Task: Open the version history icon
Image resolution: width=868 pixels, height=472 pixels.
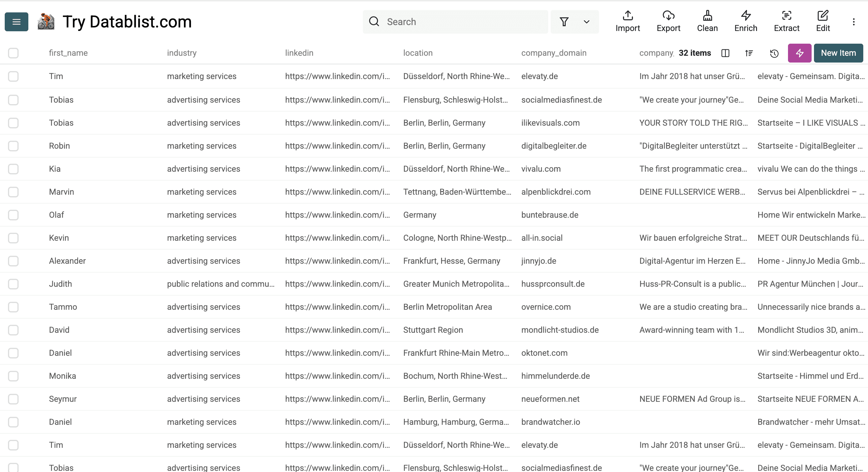Action: pos(774,53)
